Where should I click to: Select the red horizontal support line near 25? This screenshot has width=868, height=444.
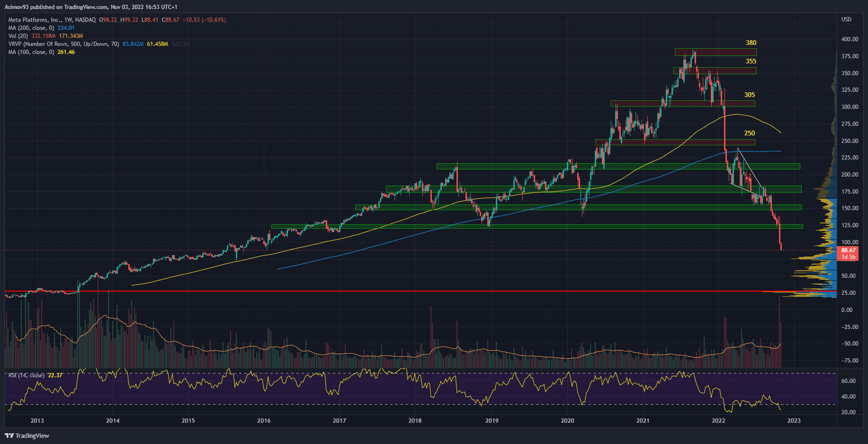click(x=379, y=291)
